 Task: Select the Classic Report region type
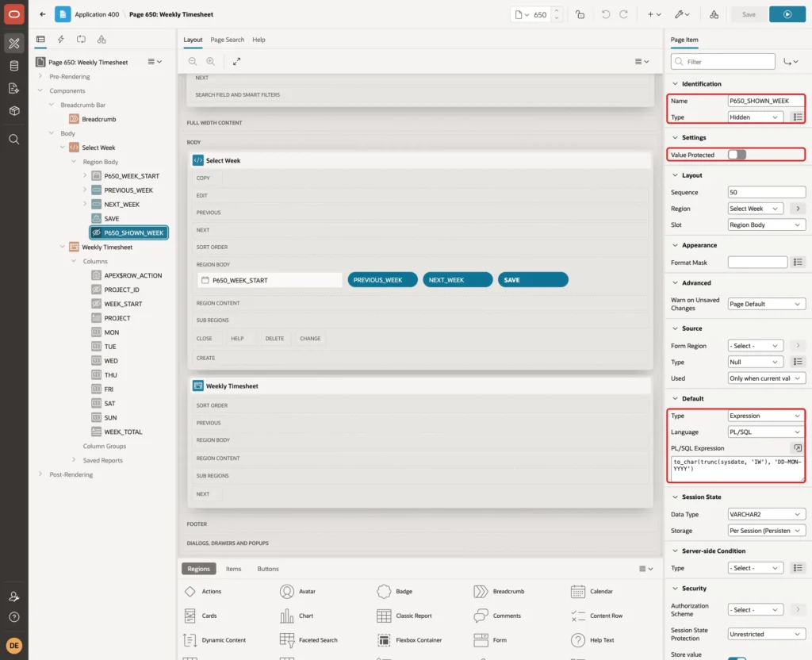[404, 616]
